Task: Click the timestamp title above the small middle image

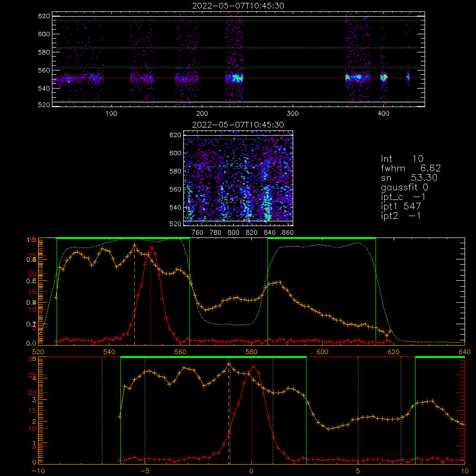Action: pyautogui.click(x=238, y=125)
